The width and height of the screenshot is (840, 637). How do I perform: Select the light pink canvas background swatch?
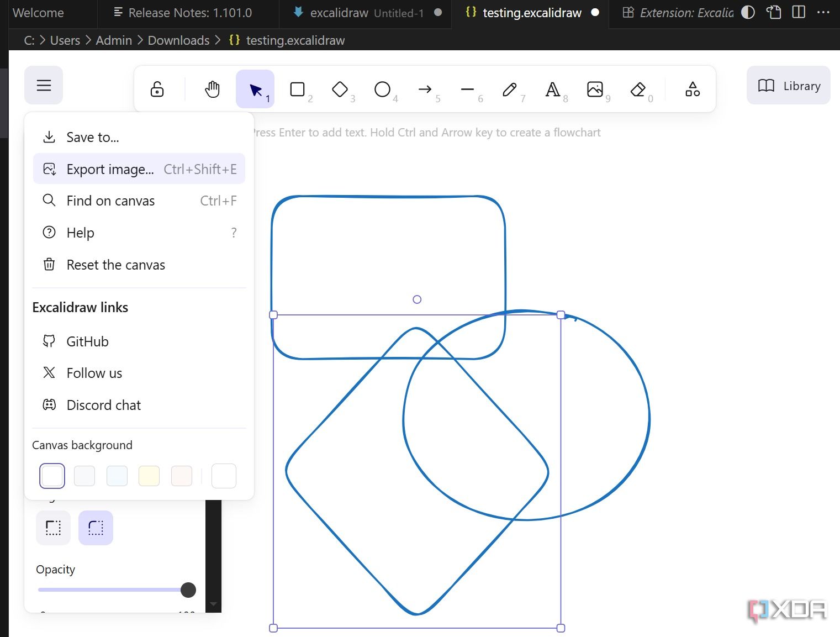click(182, 476)
